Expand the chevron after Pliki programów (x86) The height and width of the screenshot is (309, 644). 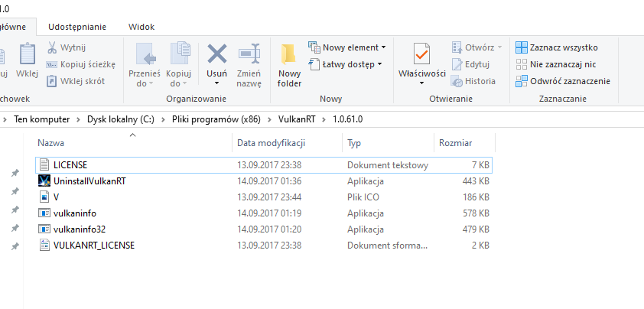(269, 119)
